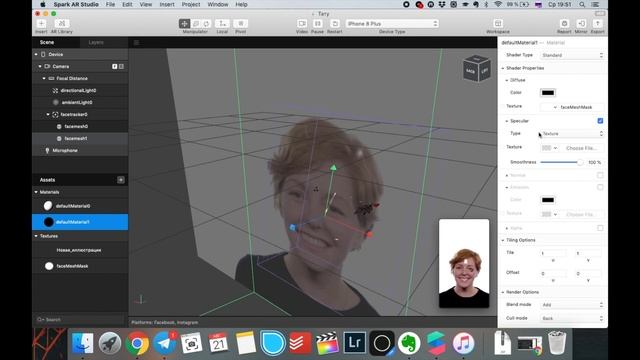Open the Workspace layout icon
The width and height of the screenshot is (640, 360).
tap(498, 24)
